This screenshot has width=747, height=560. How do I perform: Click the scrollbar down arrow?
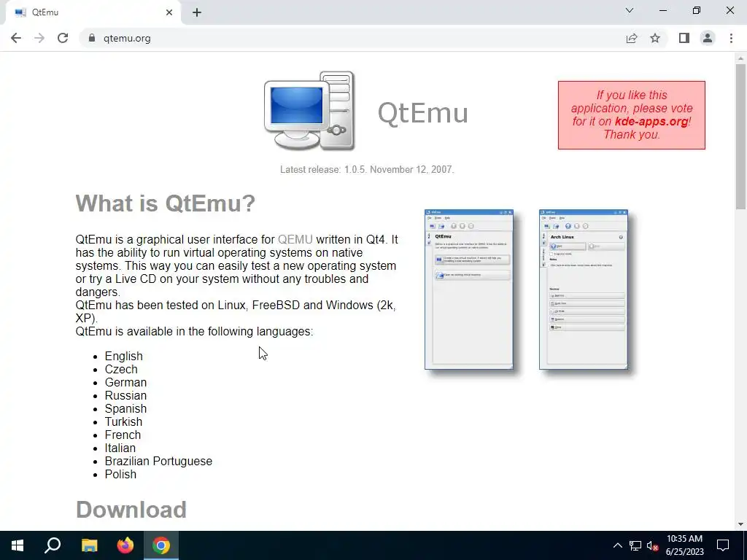pyautogui.click(x=740, y=524)
